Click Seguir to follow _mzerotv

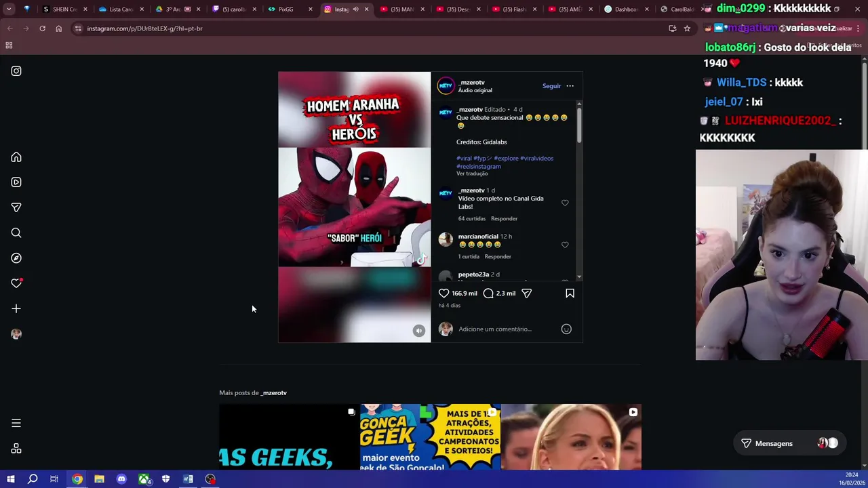coord(551,86)
